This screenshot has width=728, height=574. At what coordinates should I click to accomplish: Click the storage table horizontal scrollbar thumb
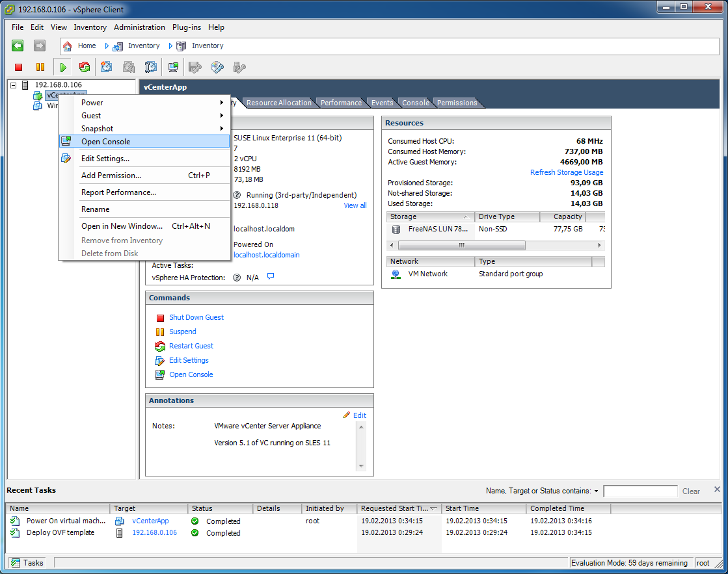(x=461, y=245)
